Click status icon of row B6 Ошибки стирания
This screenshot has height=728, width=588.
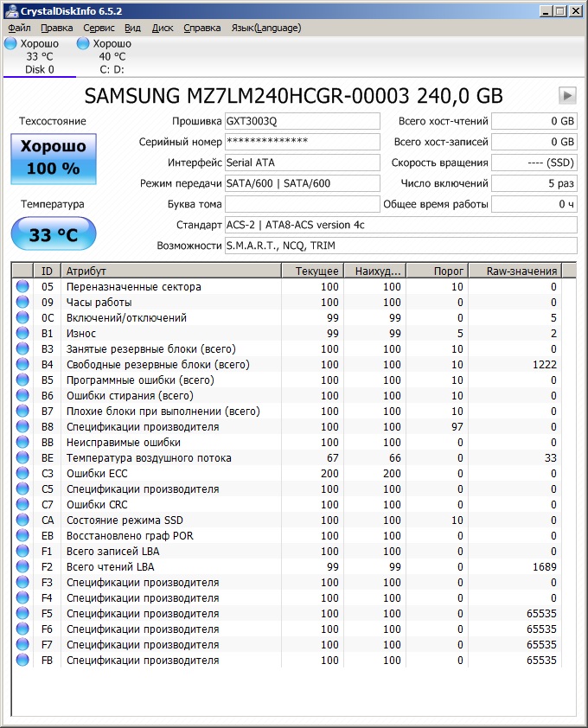22,396
